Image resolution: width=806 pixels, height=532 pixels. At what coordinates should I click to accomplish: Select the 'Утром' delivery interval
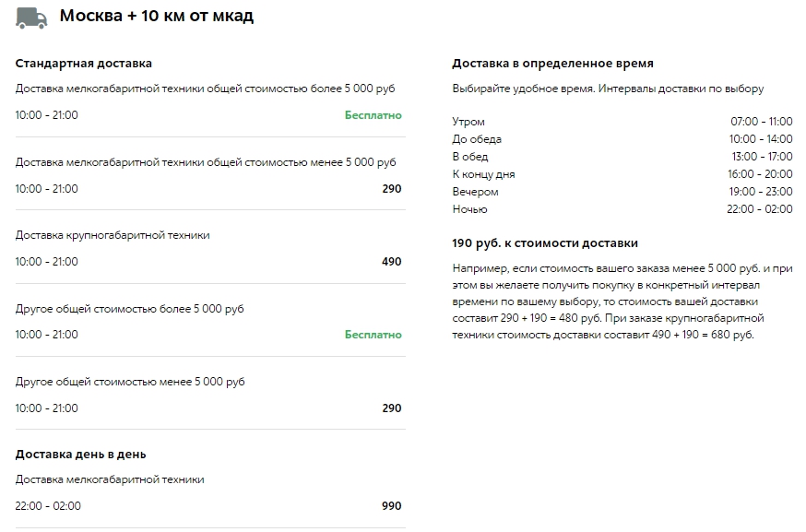(x=468, y=122)
